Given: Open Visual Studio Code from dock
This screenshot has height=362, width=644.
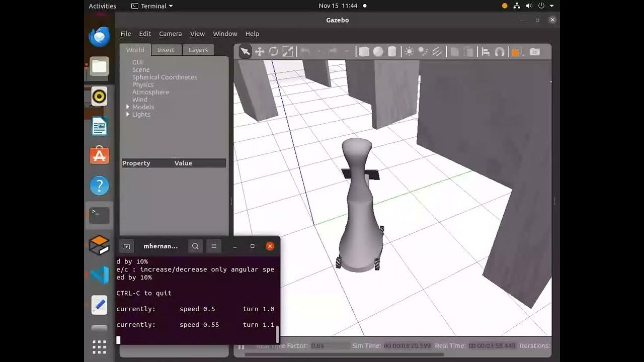Looking at the screenshot, I should tap(99, 275).
